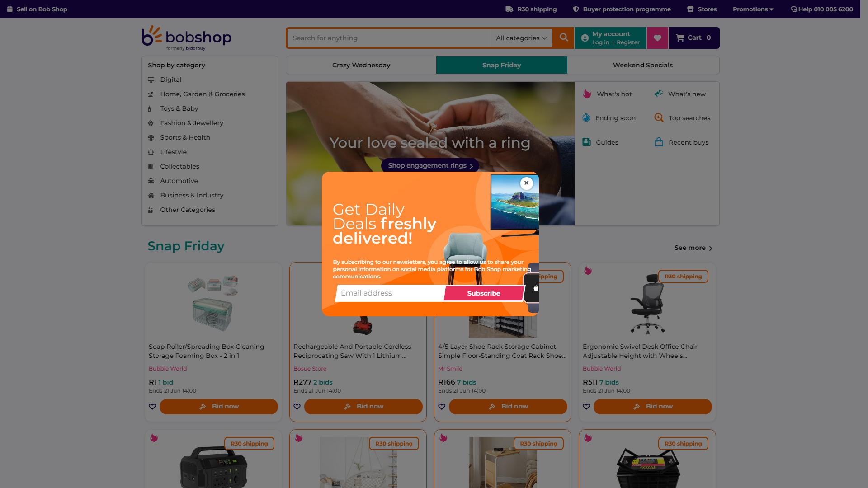This screenshot has height=488, width=868.
Task: Open Fashion & Jewellery category link
Action: (x=192, y=123)
